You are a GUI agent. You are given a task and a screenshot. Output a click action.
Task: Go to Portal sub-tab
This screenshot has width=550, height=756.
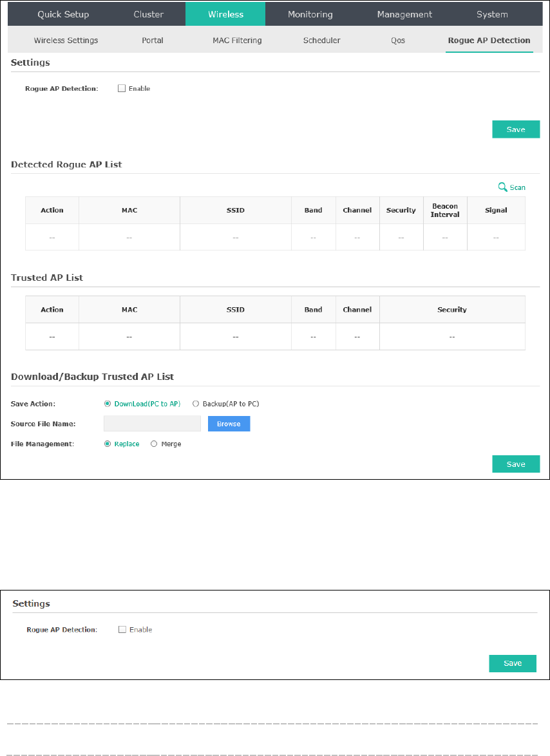click(153, 41)
